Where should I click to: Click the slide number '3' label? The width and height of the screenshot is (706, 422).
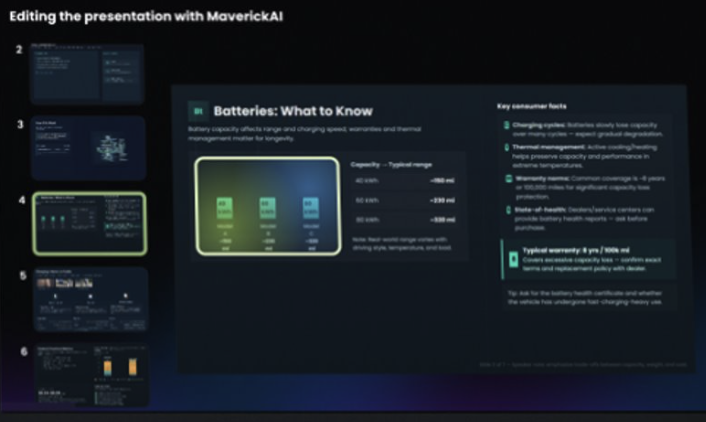(x=20, y=124)
